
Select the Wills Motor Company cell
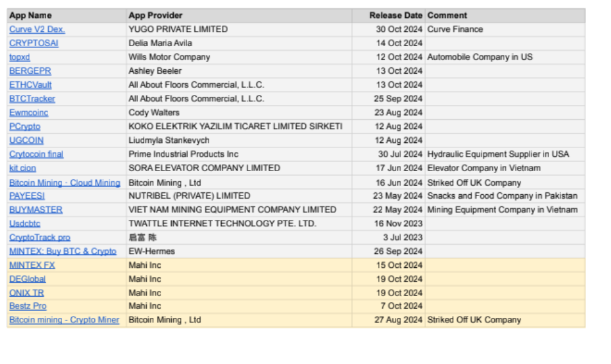169,57
